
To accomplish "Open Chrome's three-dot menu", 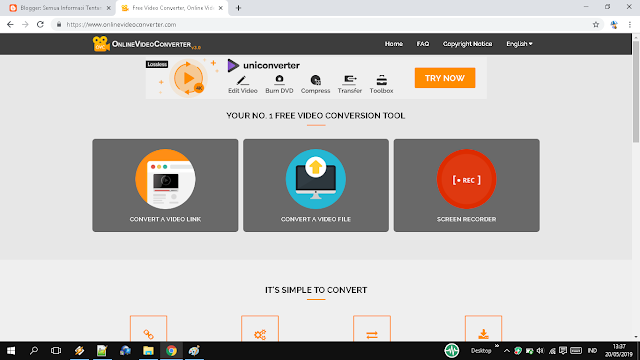I will [x=630, y=24].
